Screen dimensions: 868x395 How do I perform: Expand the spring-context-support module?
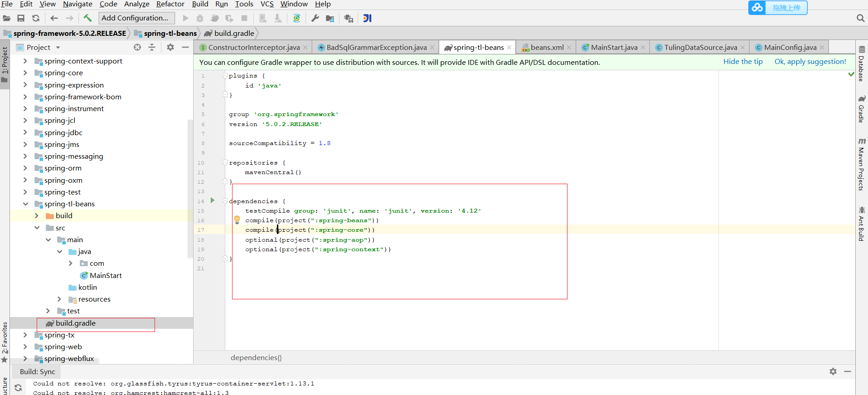click(x=25, y=61)
